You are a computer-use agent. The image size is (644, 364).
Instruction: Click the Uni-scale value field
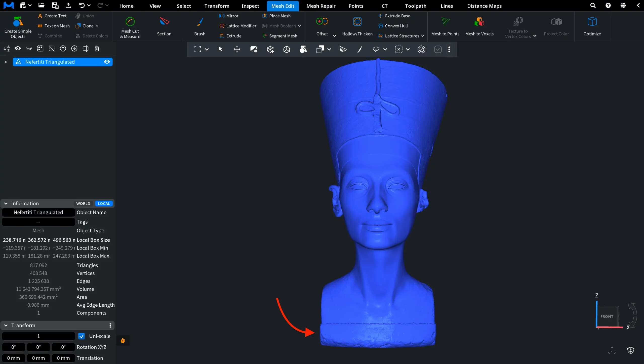click(38, 336)
